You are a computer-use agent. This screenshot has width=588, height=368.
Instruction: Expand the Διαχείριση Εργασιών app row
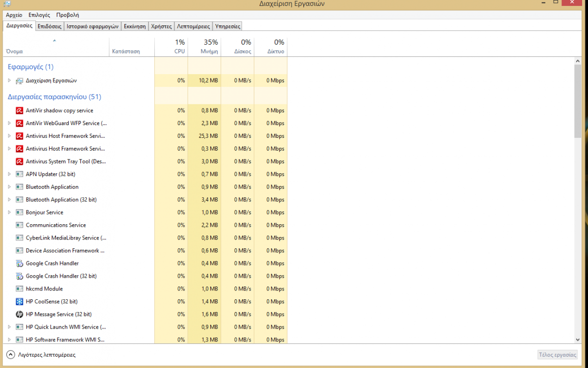pyautogui.click(x=9, y=80)
